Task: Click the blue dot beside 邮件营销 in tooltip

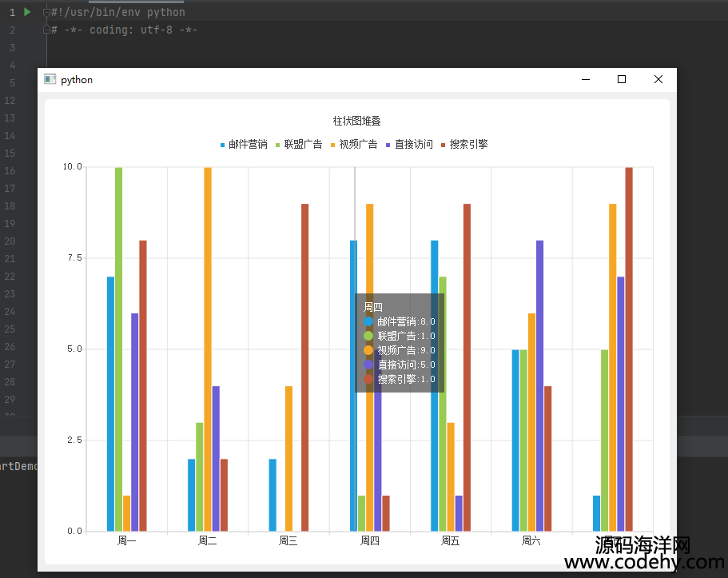Action: [x=368, y=321]
